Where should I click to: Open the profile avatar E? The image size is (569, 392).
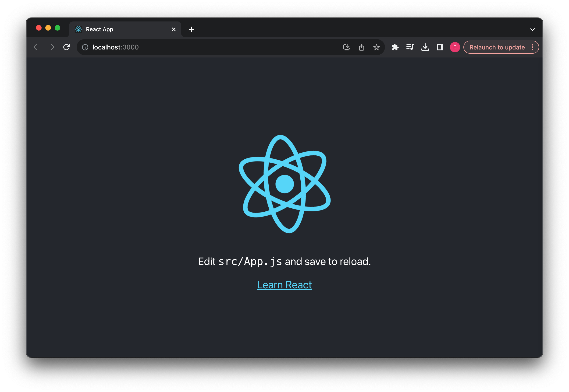point(455,47)
